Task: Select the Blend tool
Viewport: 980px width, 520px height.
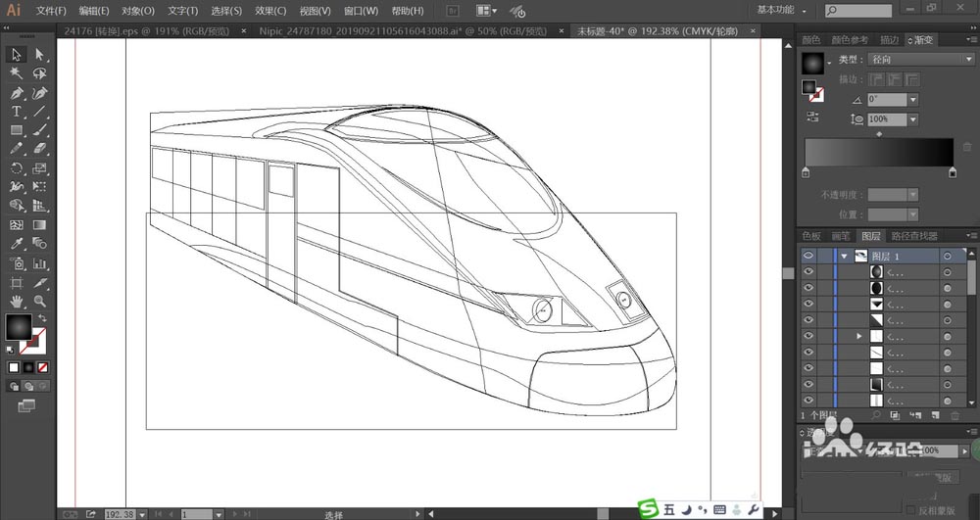Action: 40,244
